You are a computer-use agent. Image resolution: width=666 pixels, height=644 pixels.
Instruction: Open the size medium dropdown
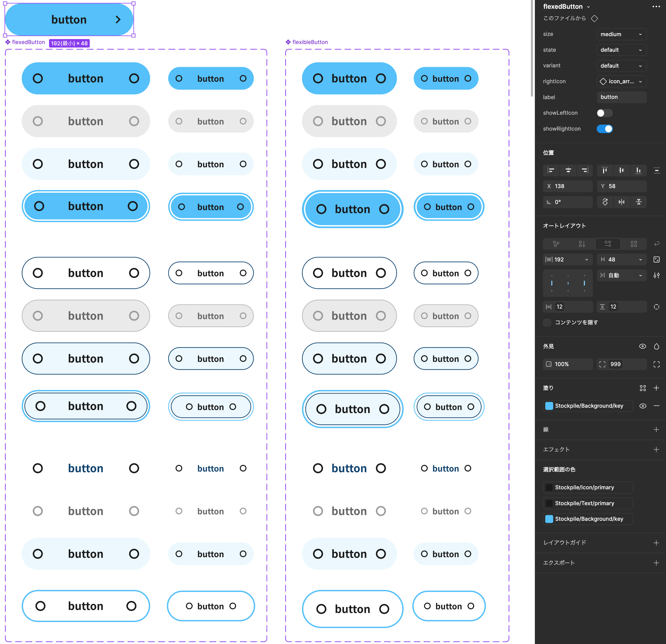coord(621,34)
